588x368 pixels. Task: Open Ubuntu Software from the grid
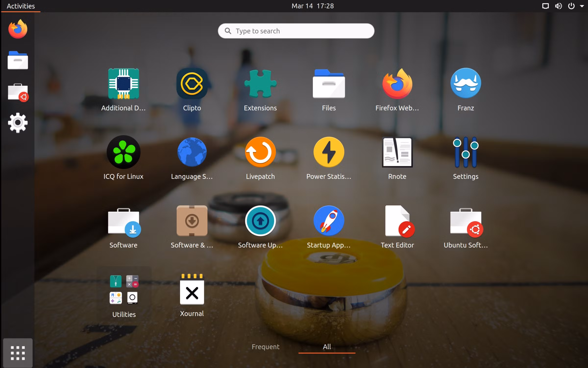click(466, 222)
